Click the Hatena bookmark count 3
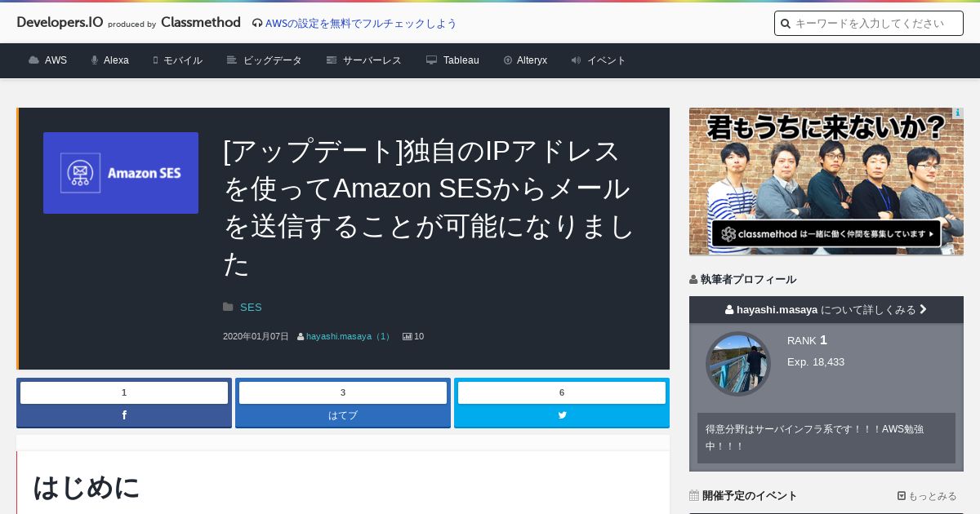 [x=343, y=392]
